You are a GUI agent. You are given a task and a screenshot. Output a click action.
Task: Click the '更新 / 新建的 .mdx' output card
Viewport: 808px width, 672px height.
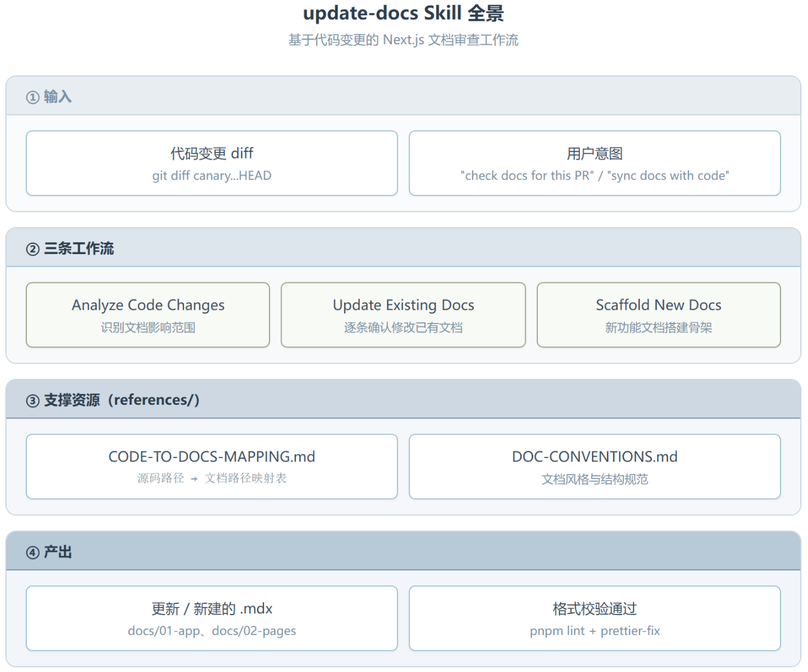click(212, 618)
